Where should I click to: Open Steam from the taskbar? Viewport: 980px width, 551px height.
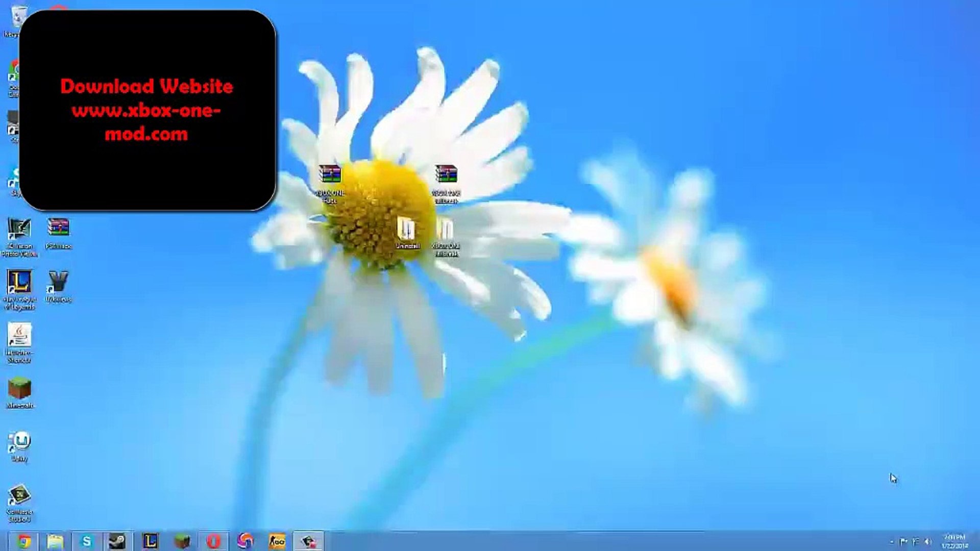pos(118,541)
